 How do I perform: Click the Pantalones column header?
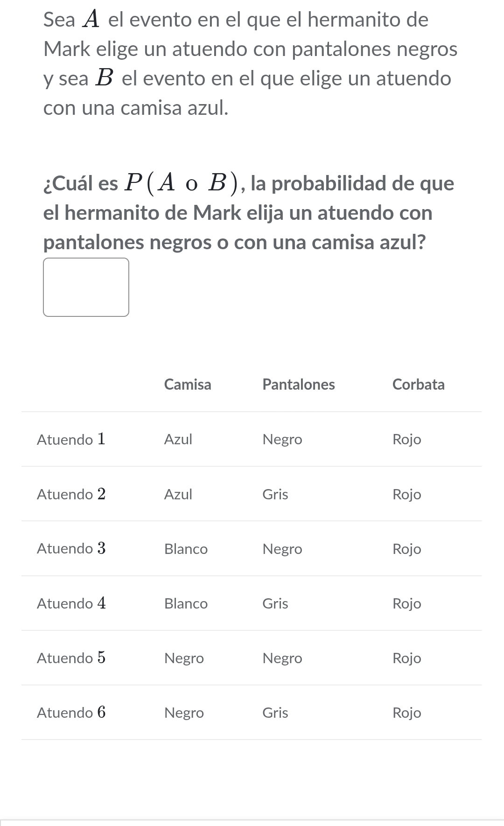click(299, 385)
